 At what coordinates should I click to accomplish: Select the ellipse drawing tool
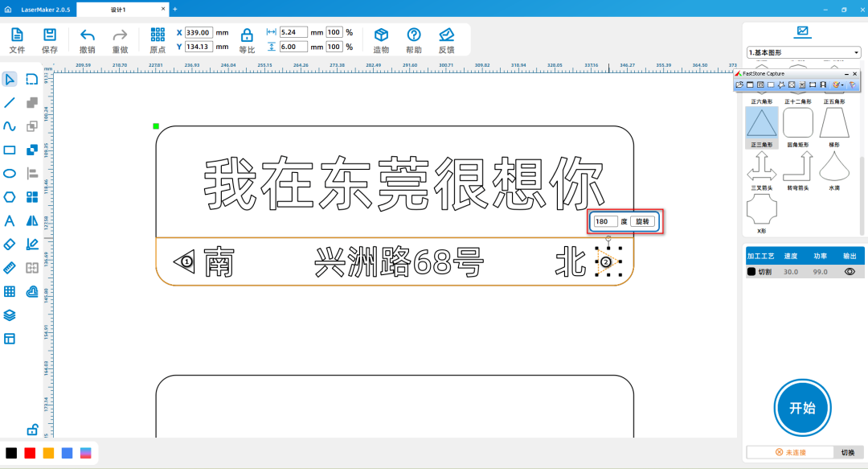10,173
